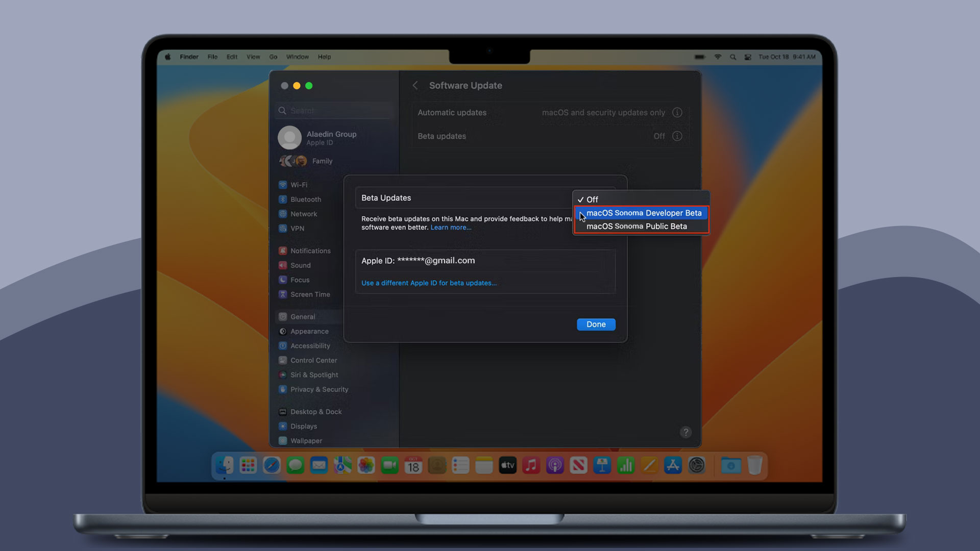Open Spotlight search in the menu bar

coord(733,57)
